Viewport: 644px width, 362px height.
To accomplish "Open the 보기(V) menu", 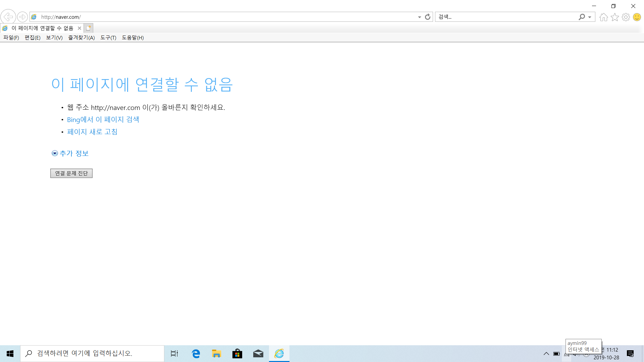I will tap(54, 38).
